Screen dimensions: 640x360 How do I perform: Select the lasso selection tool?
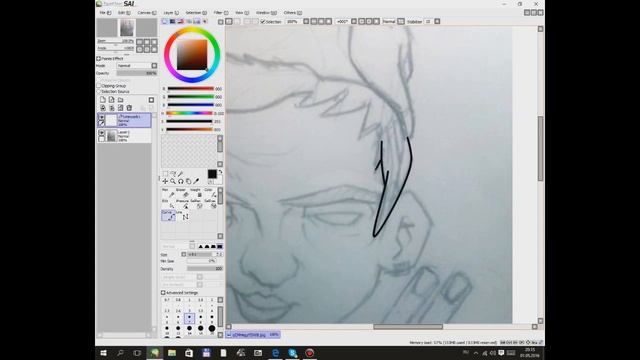[x=173, y=173]
